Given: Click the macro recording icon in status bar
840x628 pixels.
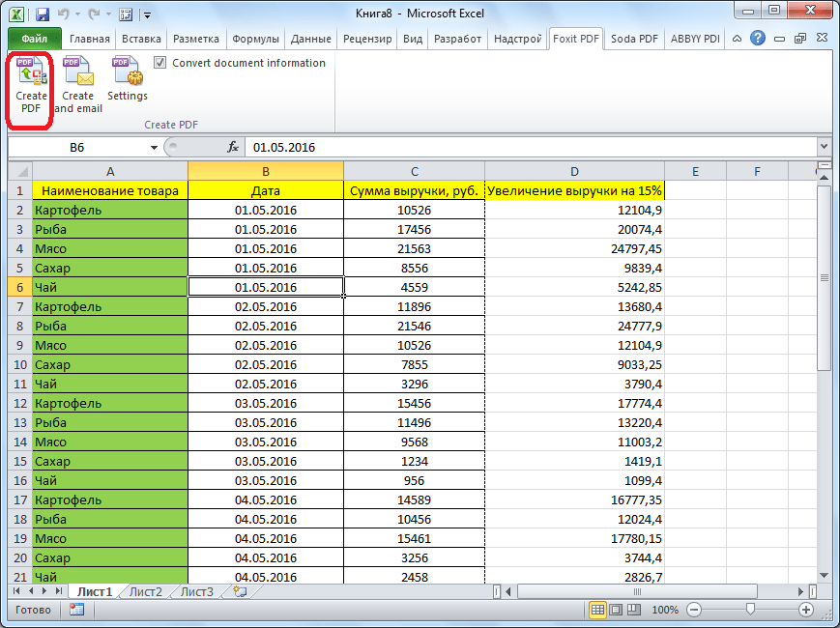Looking at the screenshot, I should [x=76, y=610].
